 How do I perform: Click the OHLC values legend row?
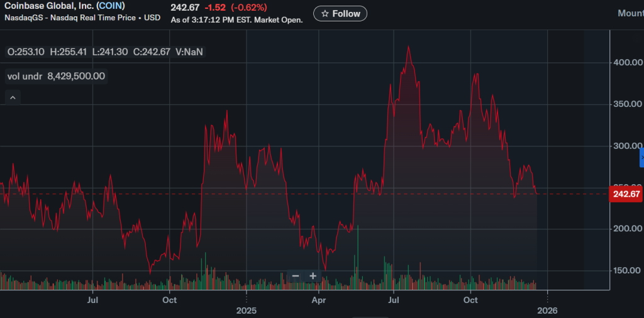105,52
